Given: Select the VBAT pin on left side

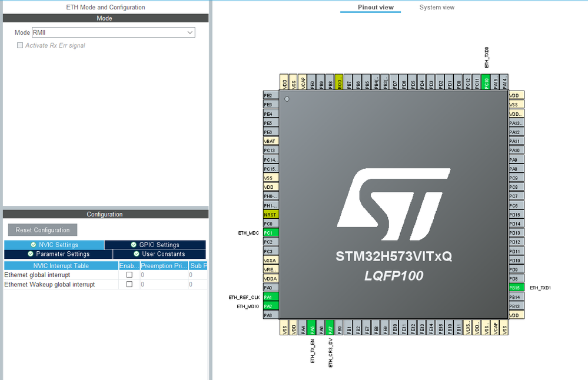Looking at the screenshot, I should coord(270,141).
